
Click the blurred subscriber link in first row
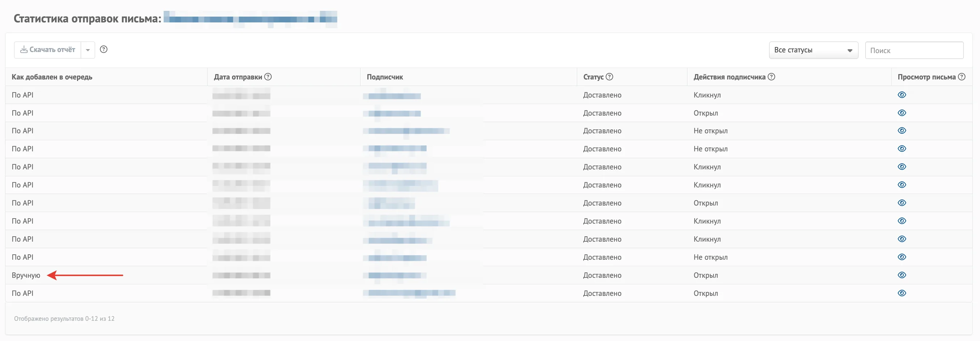392,95
